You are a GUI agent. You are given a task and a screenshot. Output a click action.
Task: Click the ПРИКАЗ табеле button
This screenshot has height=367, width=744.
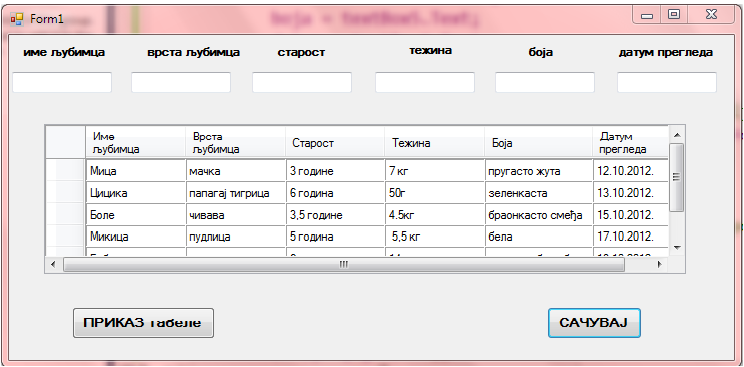[x=143, y=323]
